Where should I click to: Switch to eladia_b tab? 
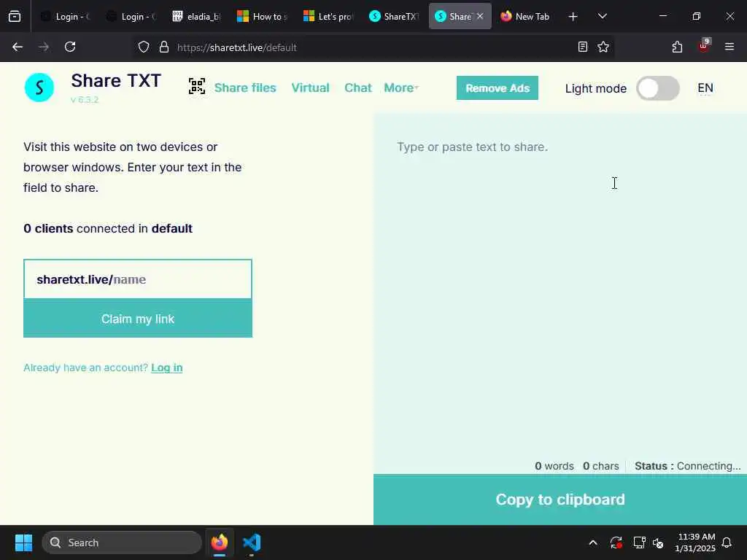(x=197, y=16)
